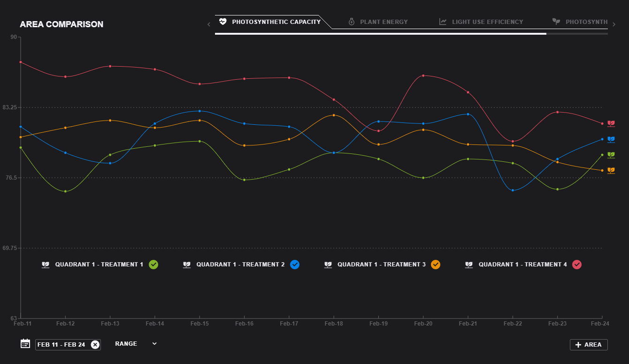Click the green plant icon at line end
Image resolution: width=629 pixels, height=364 pixels.
(x=611, y=155)
